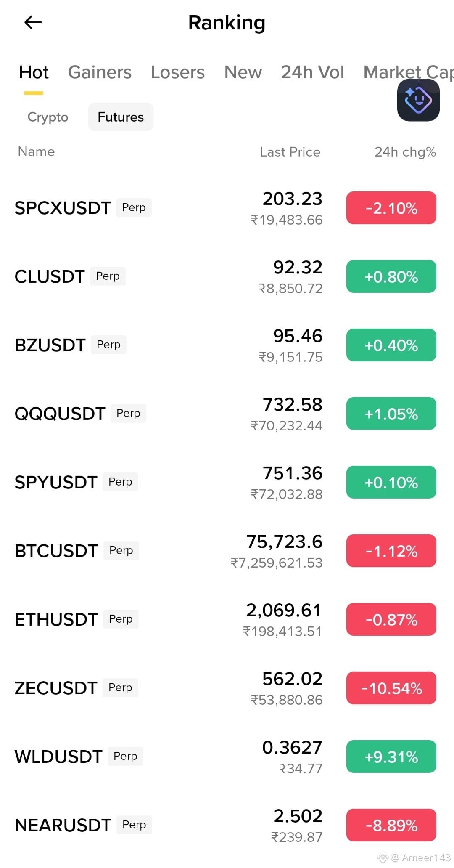The height and width of the screenshot is (868, 454).
Task: Click the +0.80% change badge for CLUSDT
Action: coord(391,276)
